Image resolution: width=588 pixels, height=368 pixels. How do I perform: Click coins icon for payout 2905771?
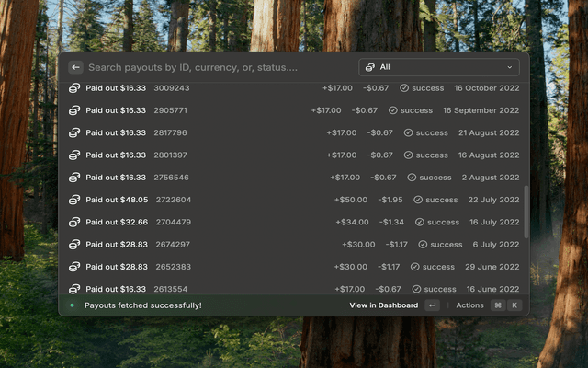[75, 110]
